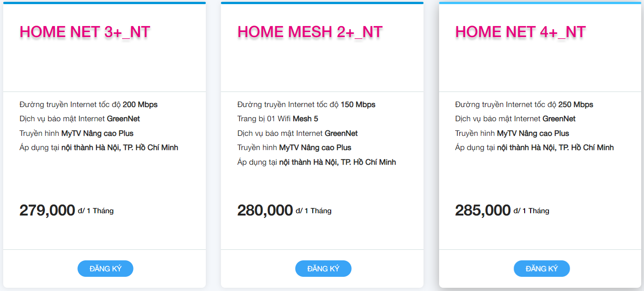
Task: Click GreenNet line in HOME MESH 2+_NT card
Action: click(x=297, y=134)
